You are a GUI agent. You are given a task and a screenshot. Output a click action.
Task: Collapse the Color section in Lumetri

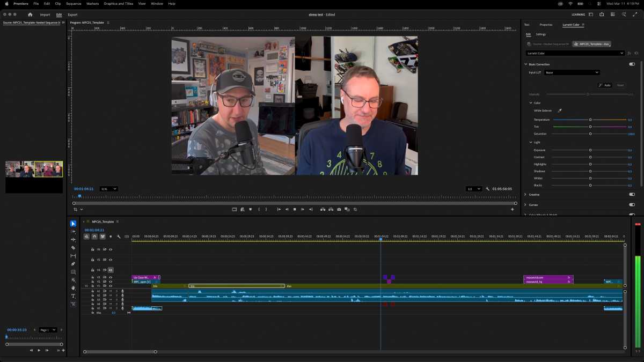(x=531, y=102)
